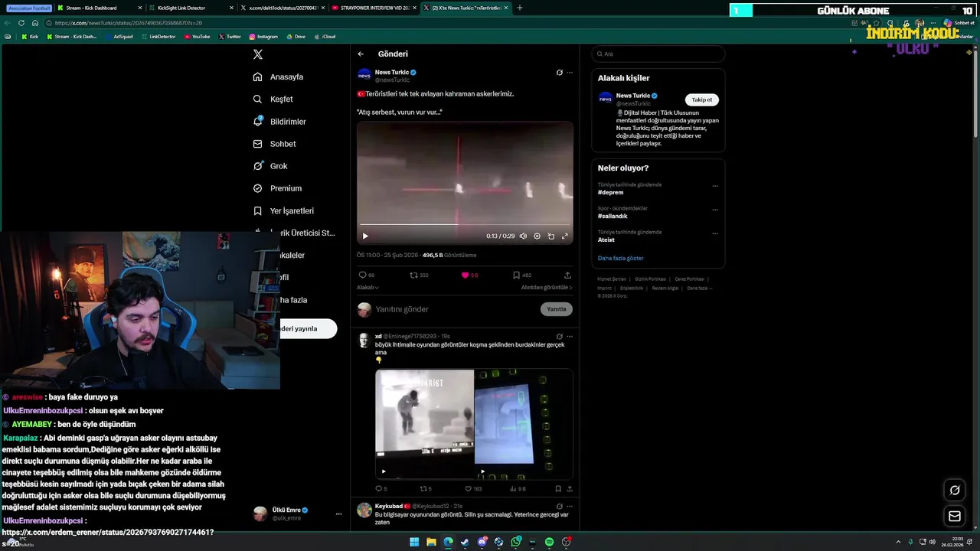980x551 pixels.
Task: Open Ülkü Emre account menu dots
Action: 338,514
